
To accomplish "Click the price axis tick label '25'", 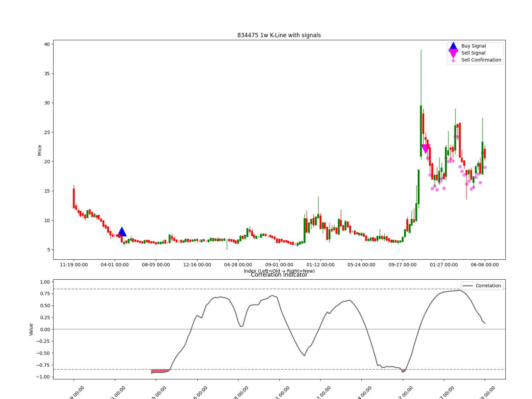I will [x=47, y=132].
